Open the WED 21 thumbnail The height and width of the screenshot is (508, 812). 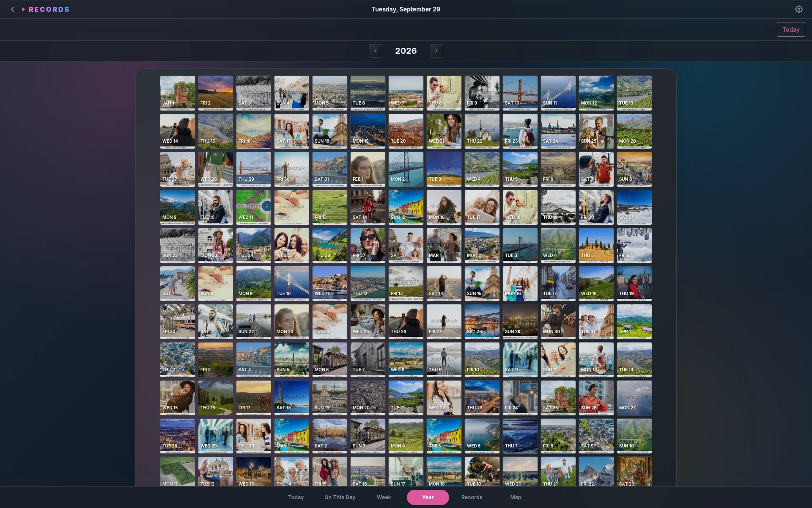tap(444, 131)
